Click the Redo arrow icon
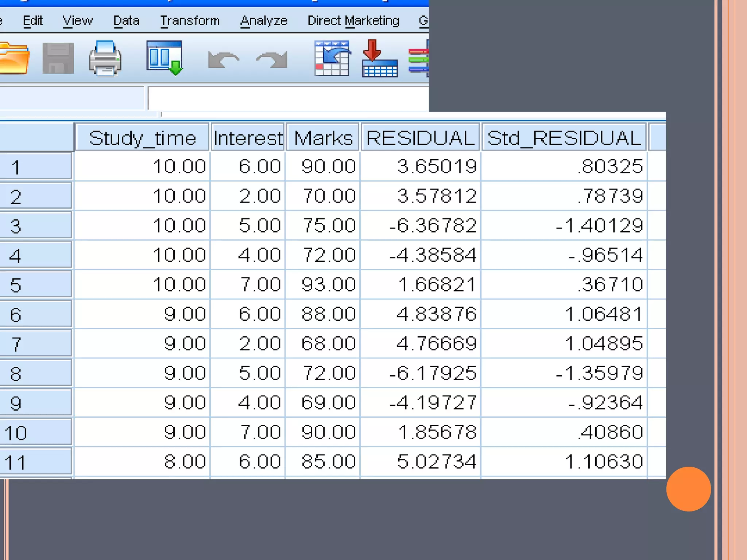Viewport: 747px width, 560px height. [272, 59]
